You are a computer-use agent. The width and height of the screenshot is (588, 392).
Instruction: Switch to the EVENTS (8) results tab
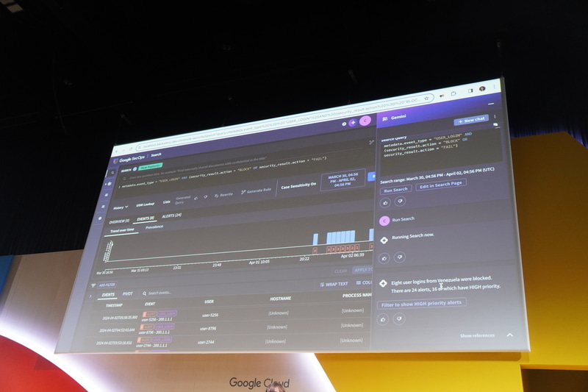click(x=146, y=218)
